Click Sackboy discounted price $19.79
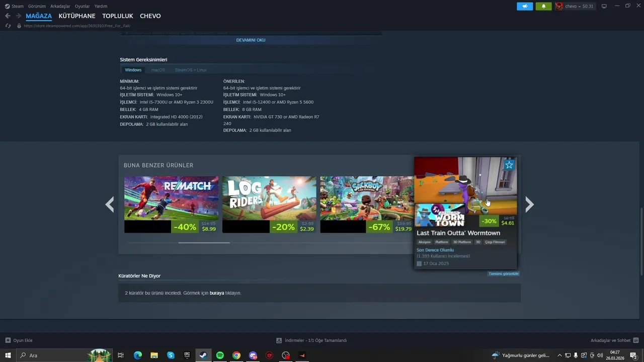The image size is (644, 362). click(x=404, y=229)
